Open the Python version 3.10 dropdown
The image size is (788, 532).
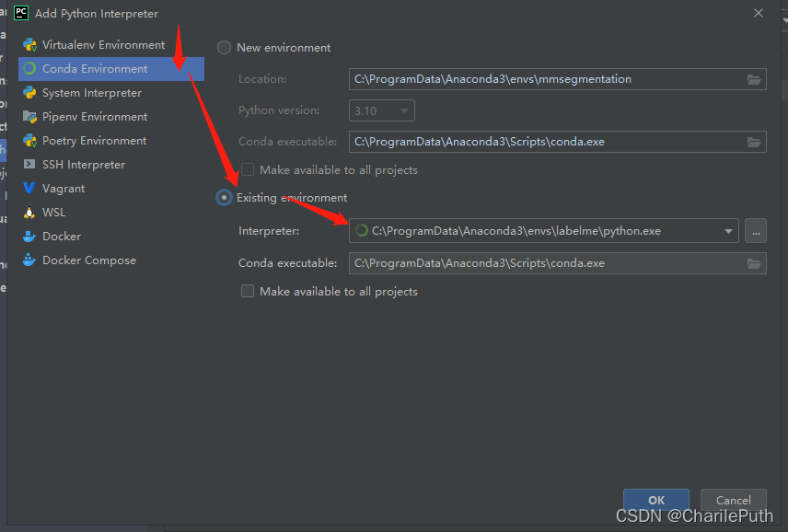(382, 110)
